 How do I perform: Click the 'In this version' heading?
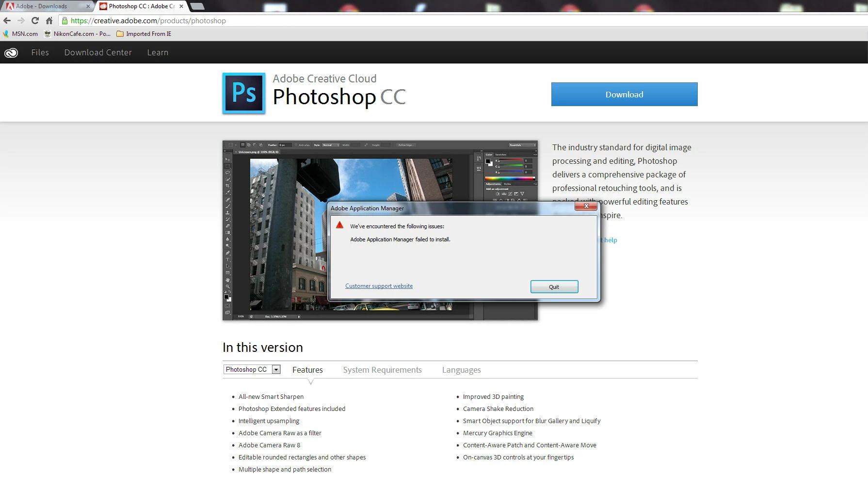263,347
